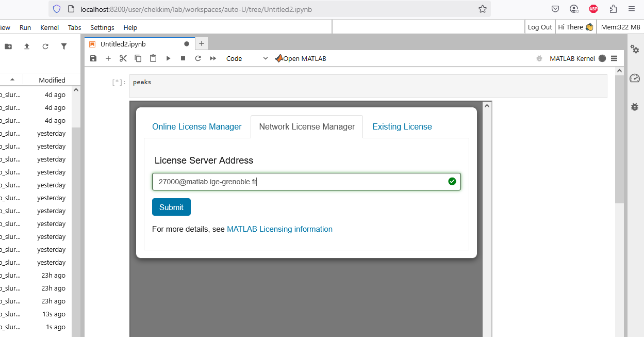Screen dimensions: 644x337
Task: Click the save notebook icon
Action: tap(93, 58)
